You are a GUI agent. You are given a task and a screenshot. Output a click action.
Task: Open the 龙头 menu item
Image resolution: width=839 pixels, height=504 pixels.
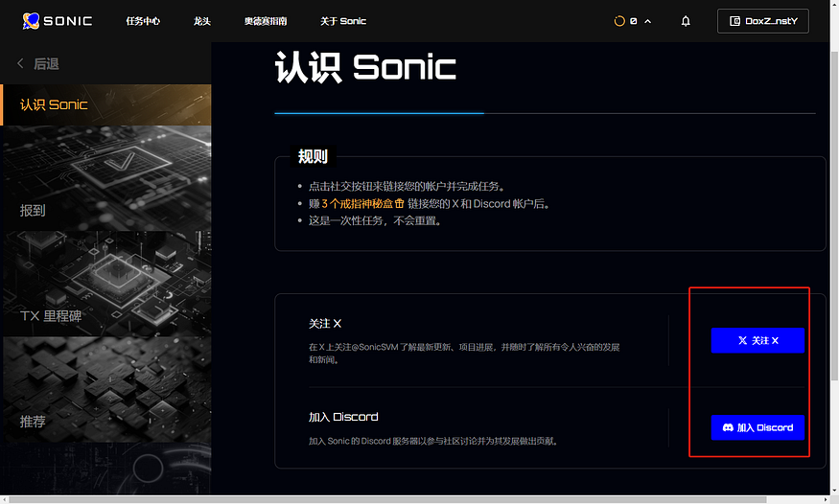[x=201, y=21]
